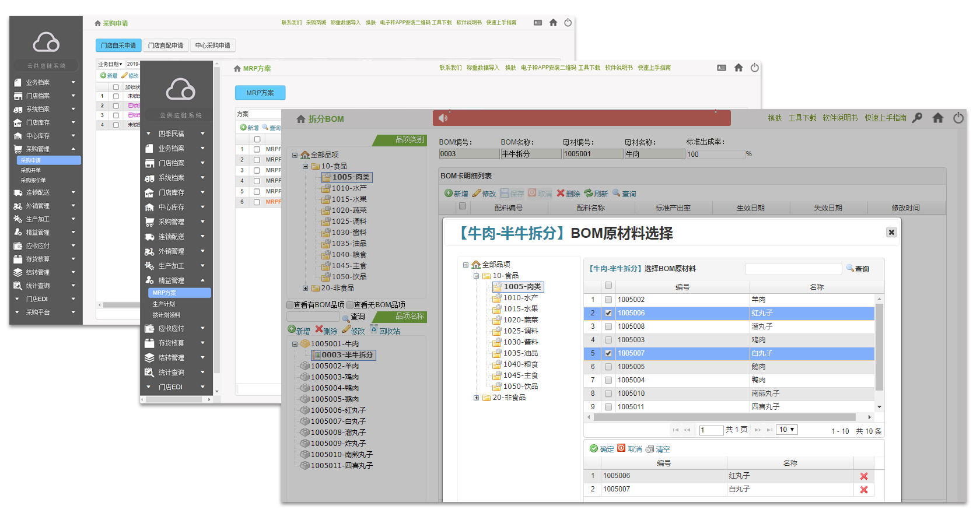Check the box for 1005002 羊肉
The width and height of the screenshot is (980, 520).
pos(608,300)
